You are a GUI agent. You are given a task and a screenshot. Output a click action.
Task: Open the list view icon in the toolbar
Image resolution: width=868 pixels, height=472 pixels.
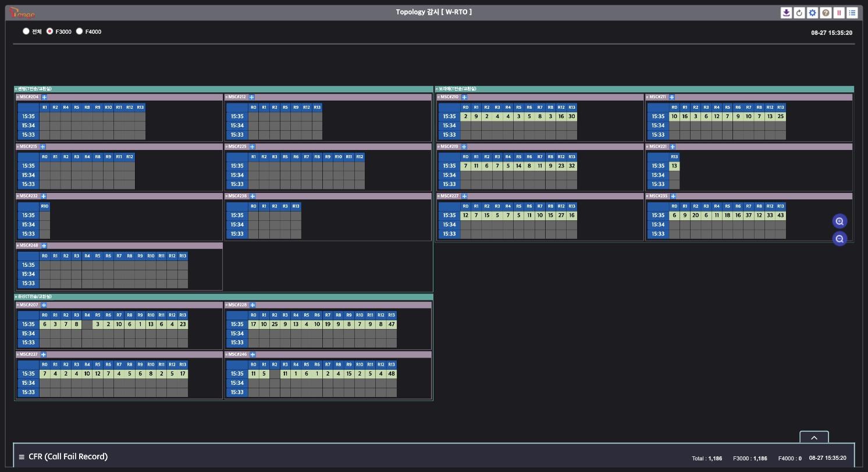pos(852,13)
